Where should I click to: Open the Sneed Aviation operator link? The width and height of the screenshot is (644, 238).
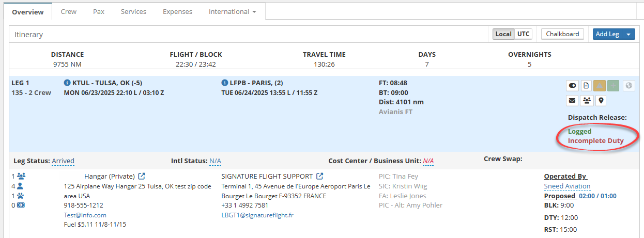tap(567, 186)
